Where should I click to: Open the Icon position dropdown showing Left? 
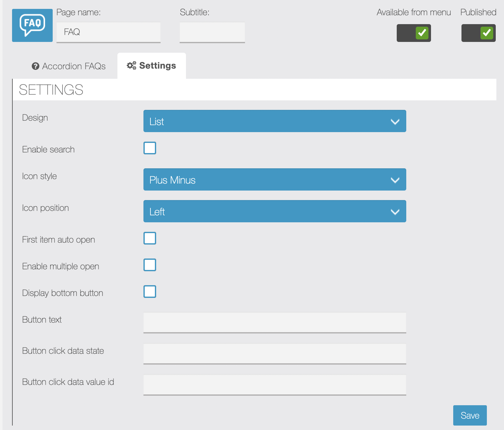click(x=275, y=211)
